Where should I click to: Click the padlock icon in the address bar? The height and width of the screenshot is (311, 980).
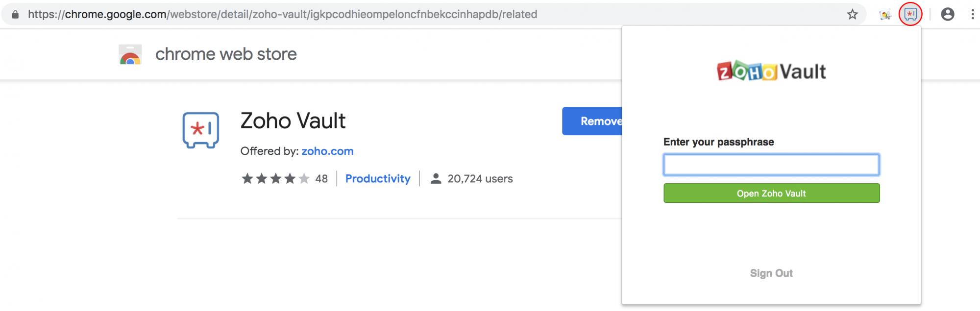pos(15,14)
